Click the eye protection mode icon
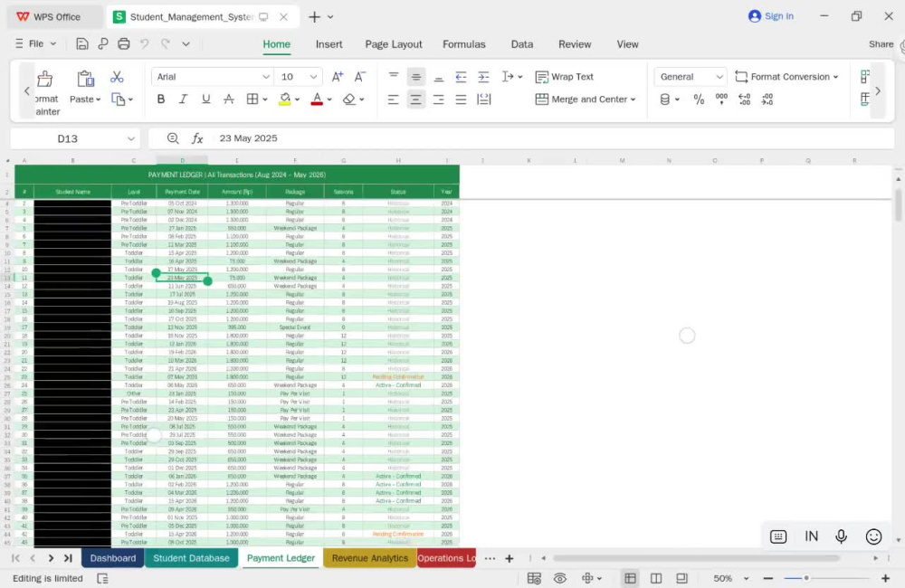 click(560, 578)
